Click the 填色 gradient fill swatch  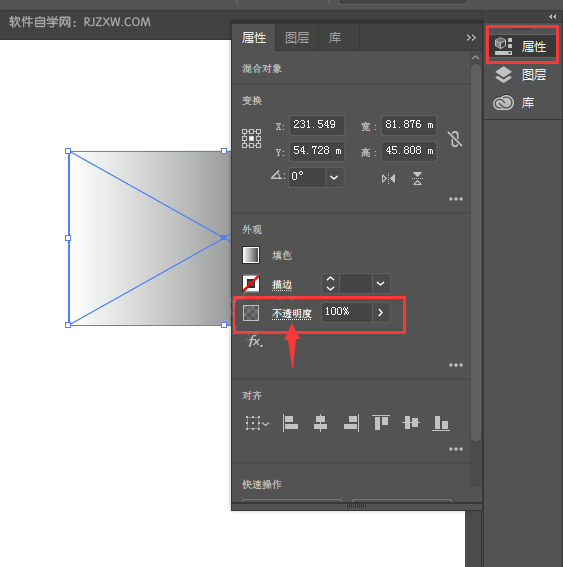point(251,255)
